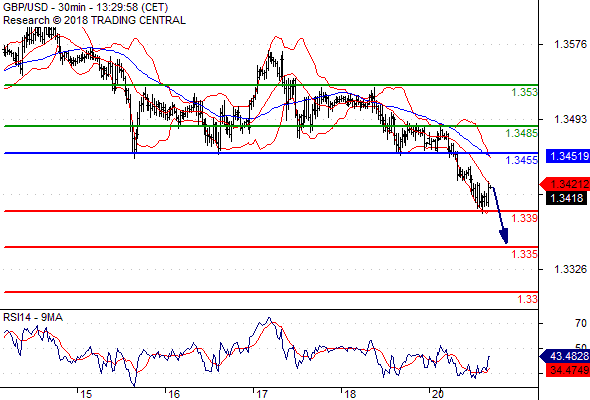Click the black 1.3418 current price label
The height and width of the screenshot is (400, 590).
[x=566, y=198]
